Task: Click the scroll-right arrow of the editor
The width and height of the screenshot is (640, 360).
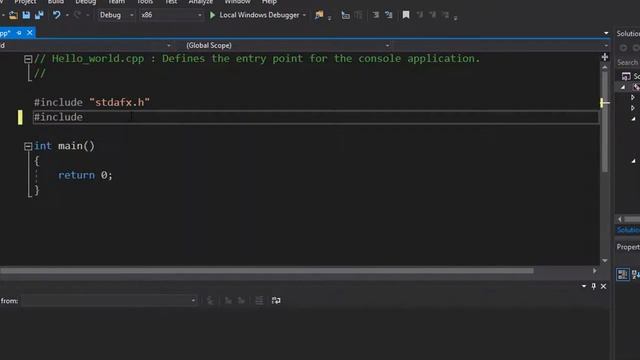Action: pyautogui.click(x=594, y=271)
